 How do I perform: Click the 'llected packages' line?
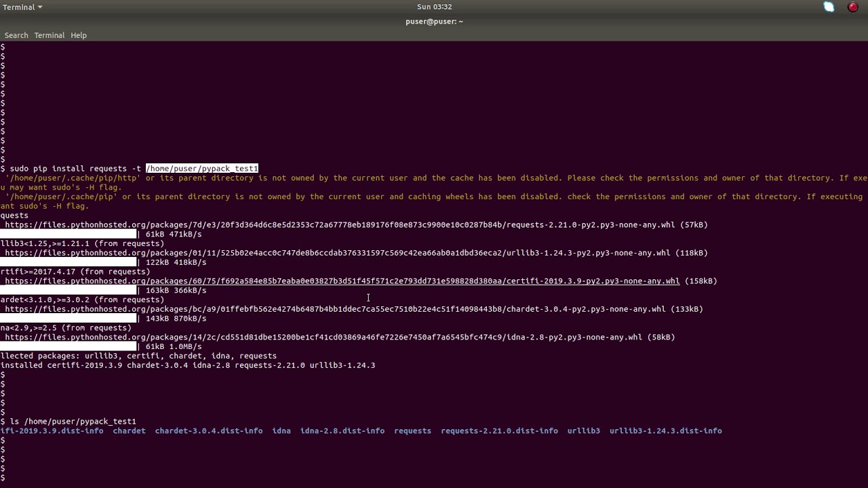click(x=138, y=356)
